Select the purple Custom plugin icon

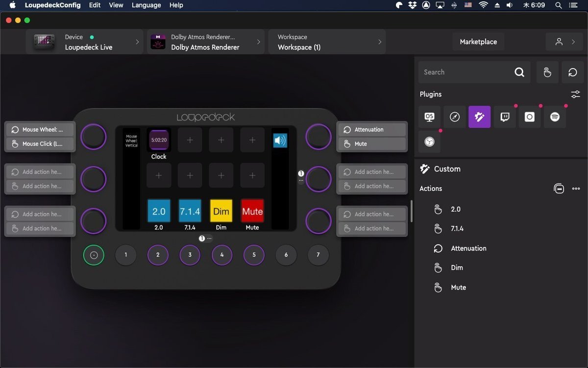point(480,117)
